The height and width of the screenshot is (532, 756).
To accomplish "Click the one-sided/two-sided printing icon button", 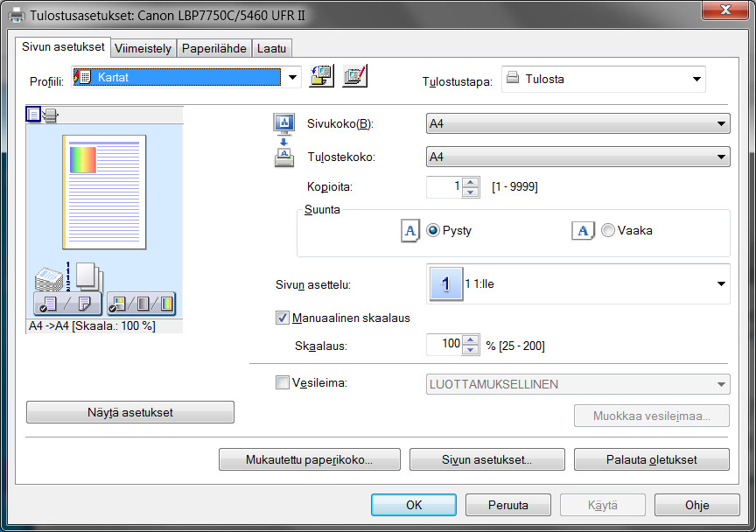I will coord(67,304).
